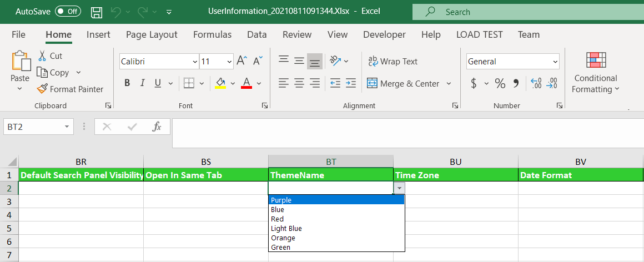
Task: Toggle the AutoSave switch
Action: pos(68,12)
